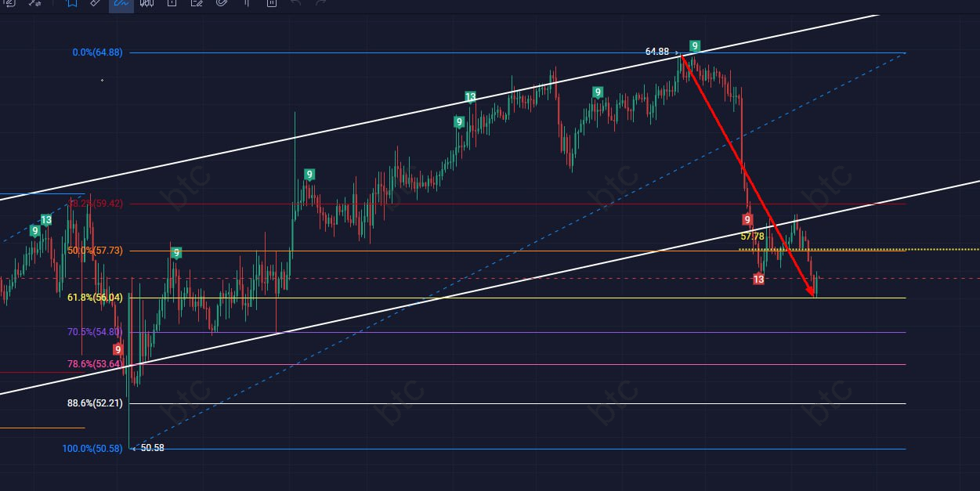Select the 0.0%(64.88) Fibonacci level label
Screen dimensions: 980x491
point(97,52)
